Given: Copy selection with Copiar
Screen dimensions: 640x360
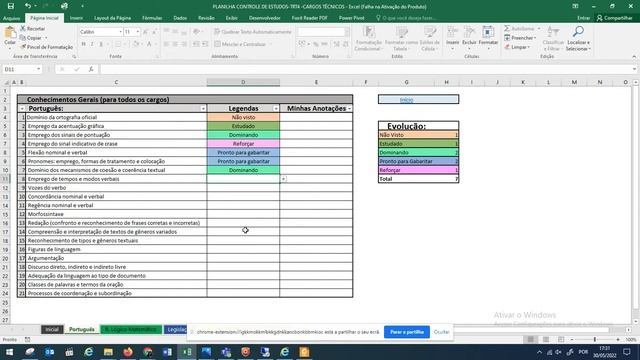Looking at the screenshot, I should [31, 38].
